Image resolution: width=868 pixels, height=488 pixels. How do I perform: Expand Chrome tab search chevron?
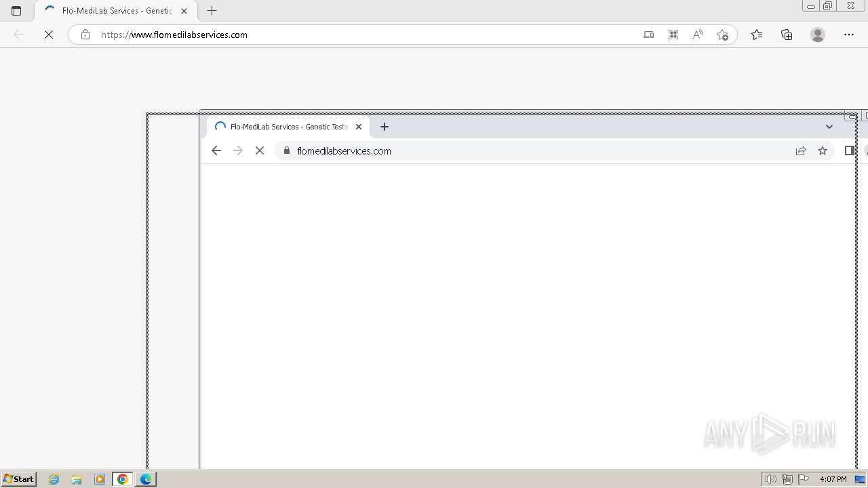coord(829,127)
